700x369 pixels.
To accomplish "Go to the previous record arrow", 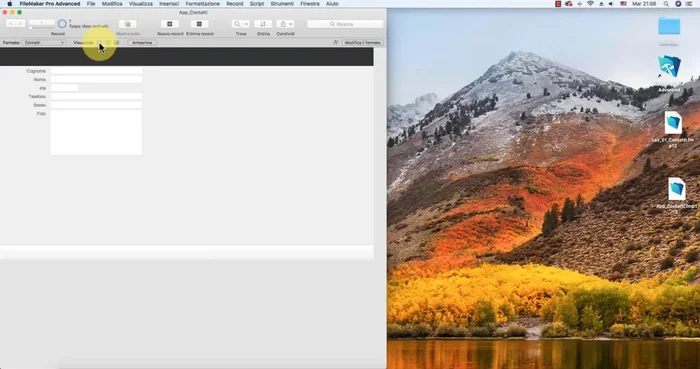I will click(11, 23).
